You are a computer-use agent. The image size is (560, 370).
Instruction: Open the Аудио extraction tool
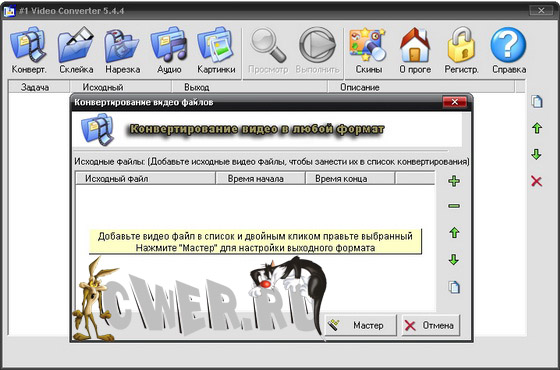[x=169, y=51]
